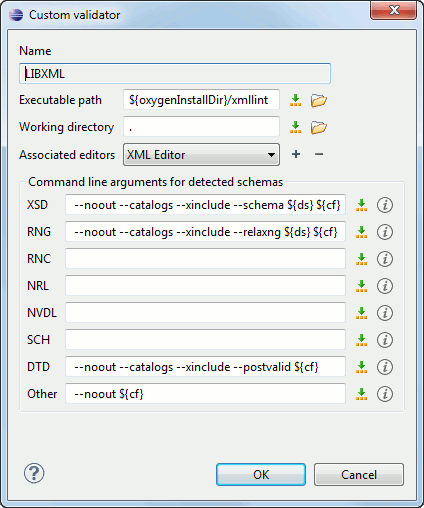Browse folder for Working directory
424x508 pixels.
tap(319, 127)
